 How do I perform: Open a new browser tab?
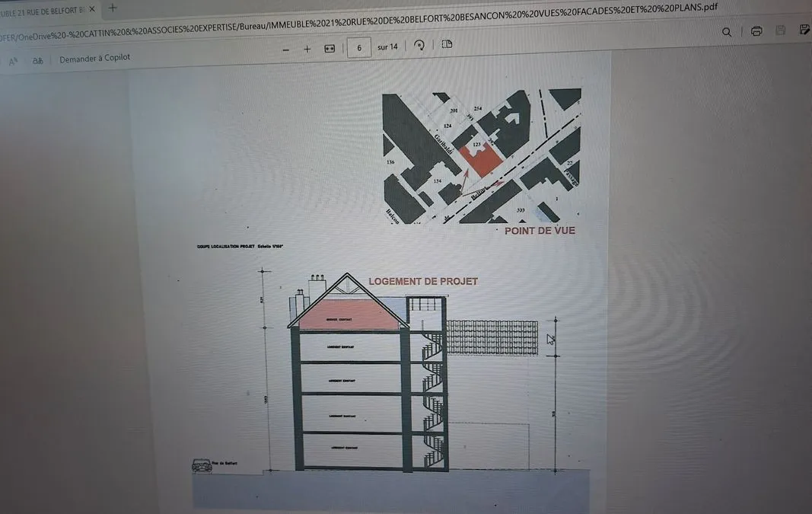[x=113, y=8]
